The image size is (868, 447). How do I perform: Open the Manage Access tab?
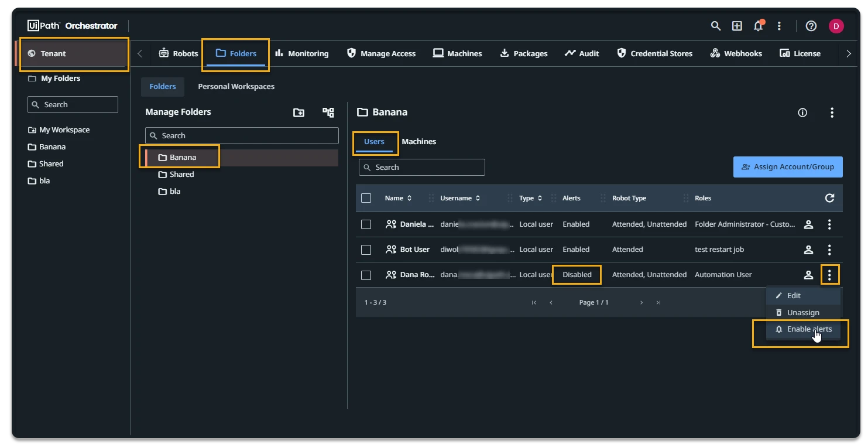382,53
